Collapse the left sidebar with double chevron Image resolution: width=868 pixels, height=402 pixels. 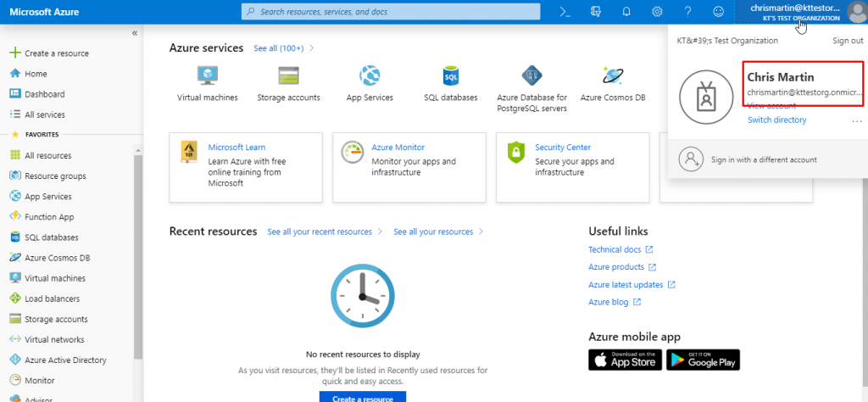click(x=135, y=33)
